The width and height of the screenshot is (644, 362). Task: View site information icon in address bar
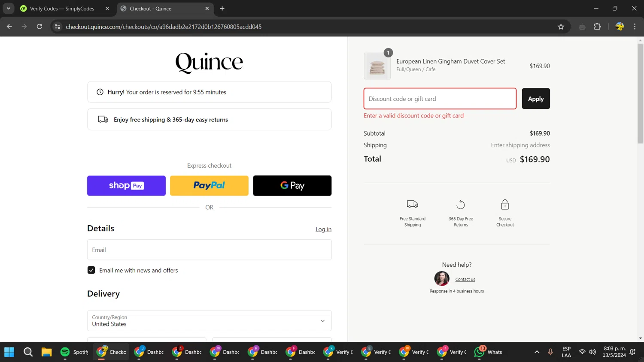[x=57, y=27]
